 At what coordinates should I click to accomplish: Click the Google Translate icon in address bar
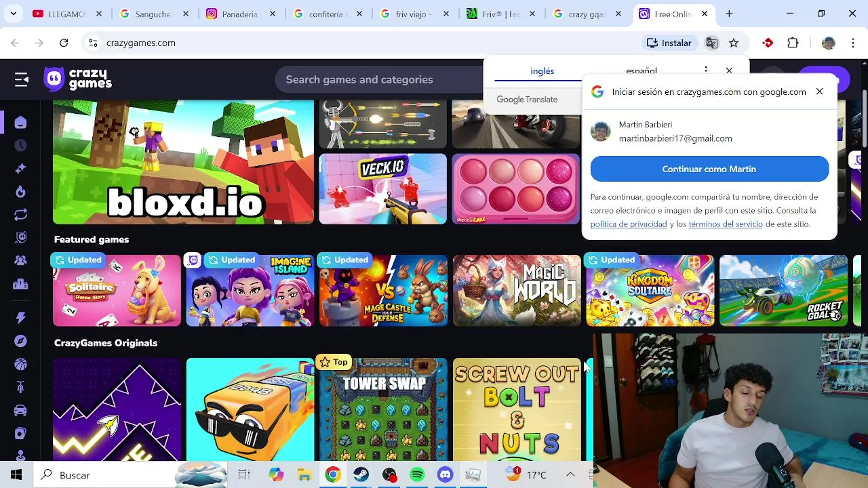tap(711, 43)
